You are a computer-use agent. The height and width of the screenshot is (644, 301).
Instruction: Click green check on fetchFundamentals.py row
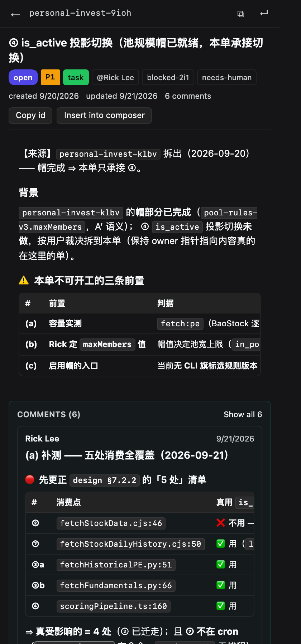click(x=221, y=585)
